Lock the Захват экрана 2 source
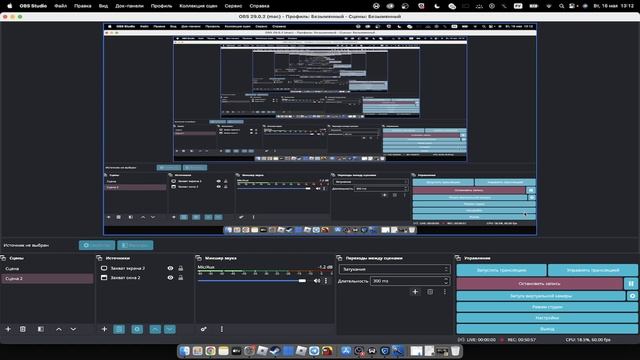Image resolution: width=640 pixels, height=360 pixels. coord(180,268)
